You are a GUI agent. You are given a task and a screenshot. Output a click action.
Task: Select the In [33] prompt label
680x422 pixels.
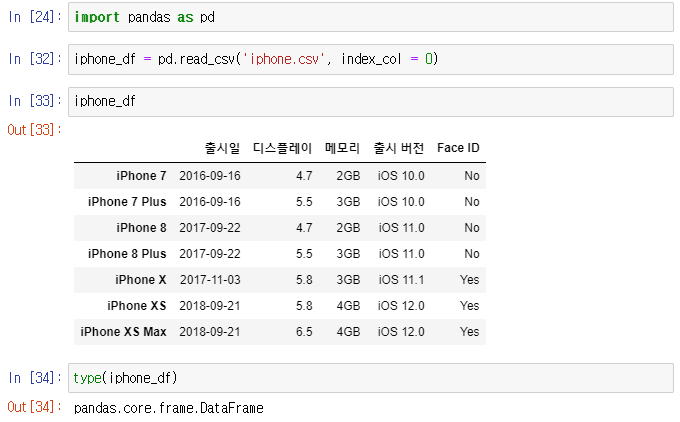pos(35,101)
